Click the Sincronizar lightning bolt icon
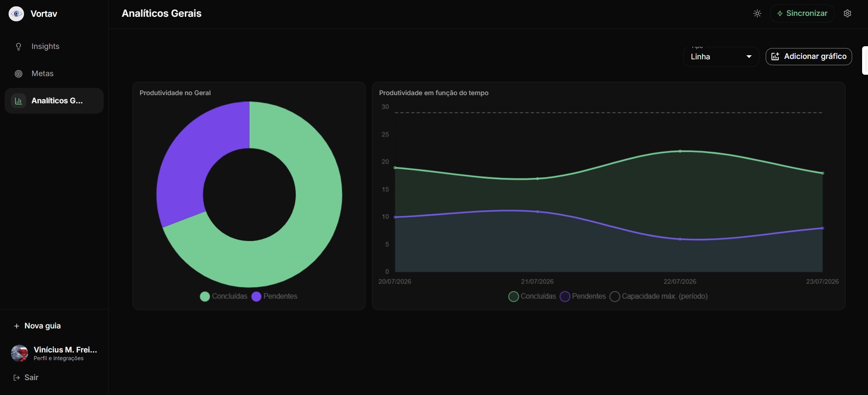The height and width of the screenshot is (395, 868). pyautogui.click(x=780, y=14)
